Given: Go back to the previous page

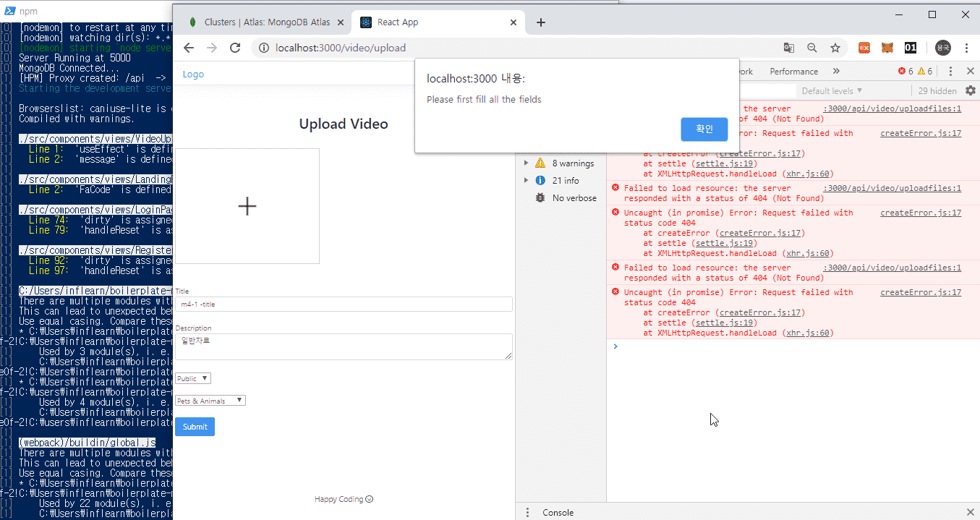Looking at the screenshot, I should pos(189,48).
